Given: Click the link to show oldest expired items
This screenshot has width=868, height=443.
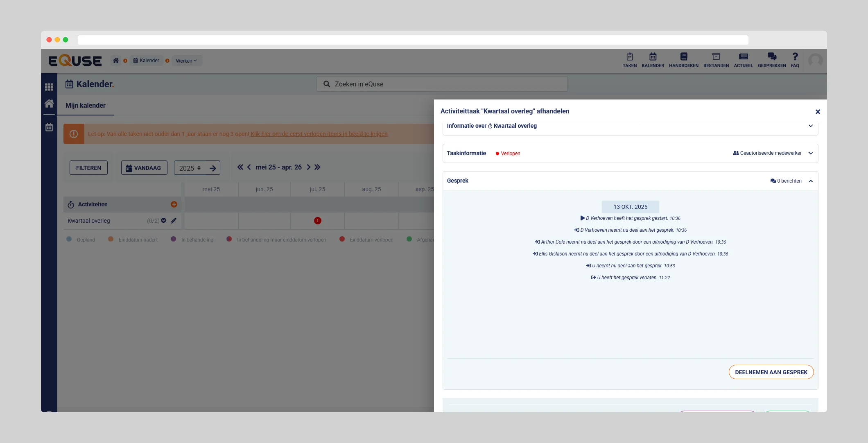Looking at the screenshot, I should 319,134.
